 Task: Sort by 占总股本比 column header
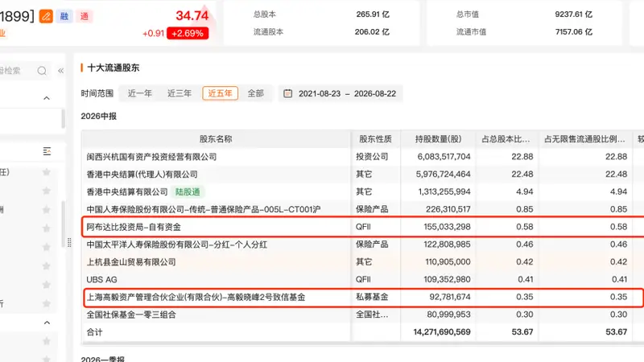pos(507,139)
